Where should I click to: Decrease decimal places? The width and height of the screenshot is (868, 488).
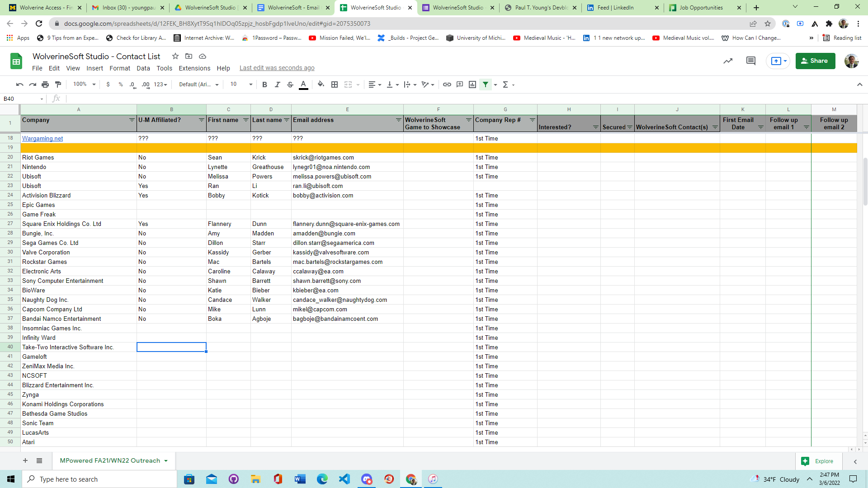(x=132, y=84)
